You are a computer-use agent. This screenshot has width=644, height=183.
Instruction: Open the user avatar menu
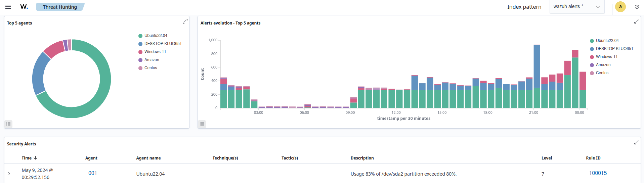click(620, 7)
